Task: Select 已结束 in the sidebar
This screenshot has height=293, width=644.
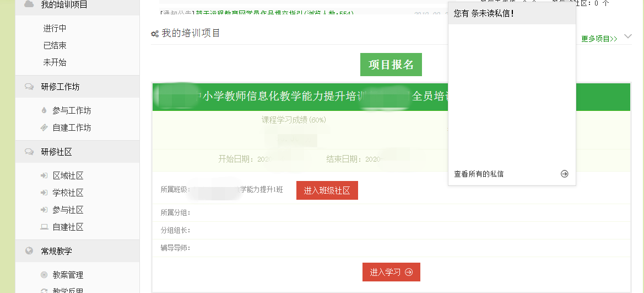Action: coord(55,45)
